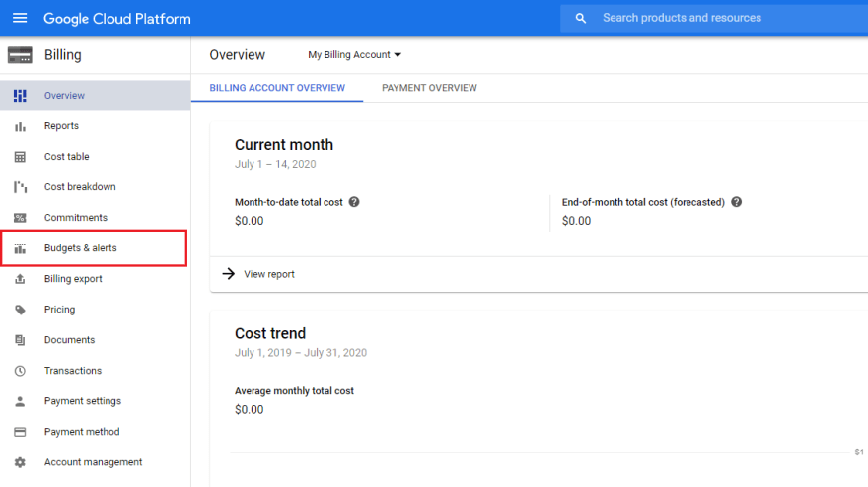Viewport: 868px width, 487px height.
Task: Open Cost table from the sidebar
Action: coord(96,157)
